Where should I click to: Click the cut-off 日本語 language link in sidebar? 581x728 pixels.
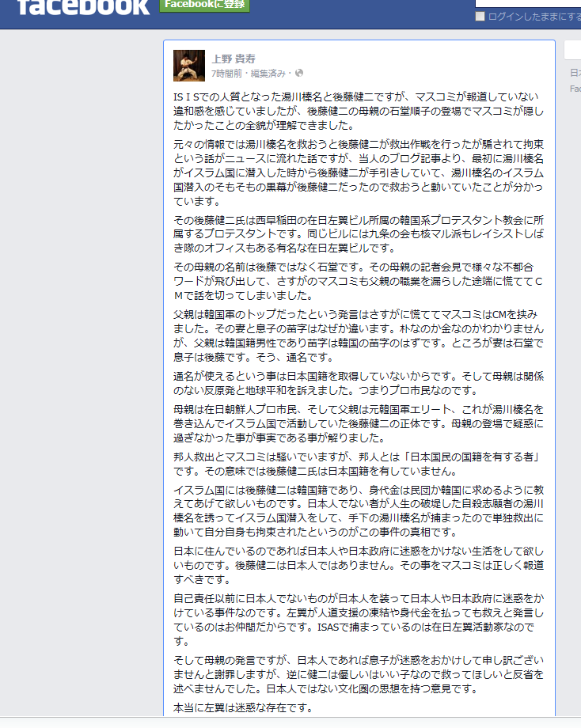click(575, 73)
